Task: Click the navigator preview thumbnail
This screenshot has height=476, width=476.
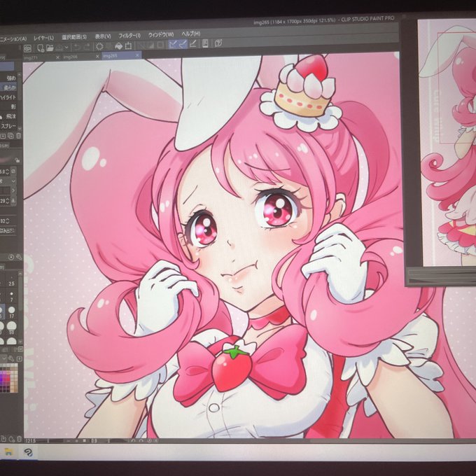Action: click(x=447, y=143)
